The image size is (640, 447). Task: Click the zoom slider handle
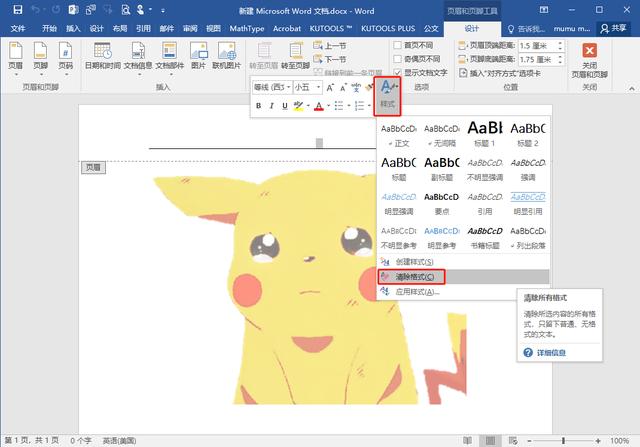tap(563, 440)
